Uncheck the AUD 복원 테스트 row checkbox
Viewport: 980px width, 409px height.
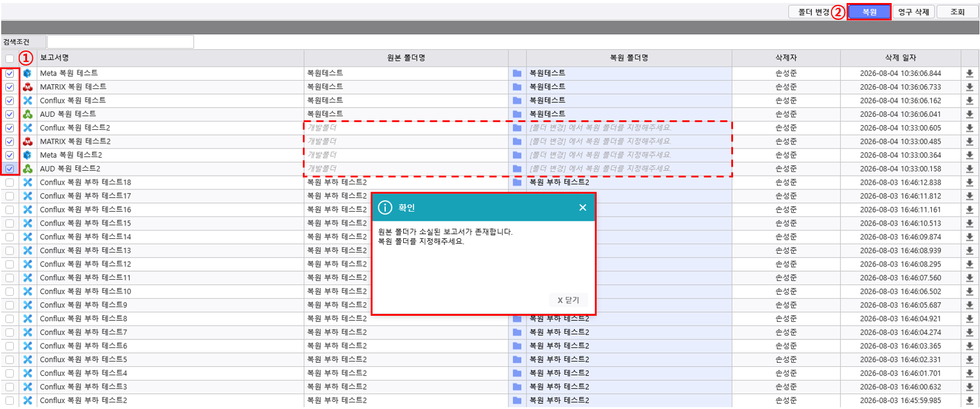click(x=10, y=114)
